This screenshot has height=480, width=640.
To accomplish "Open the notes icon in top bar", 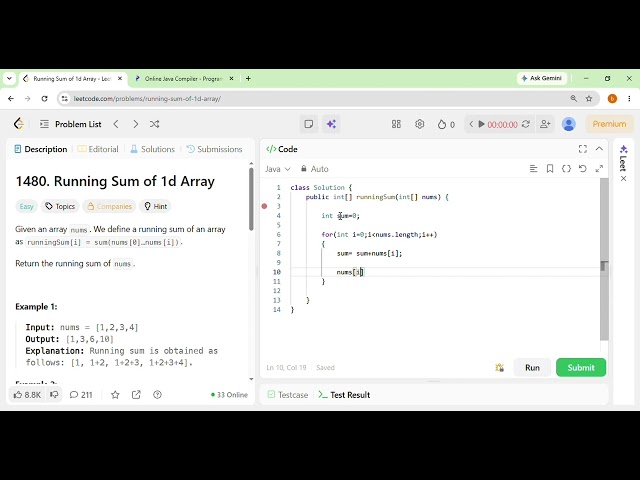I will [x=309, y=124].
